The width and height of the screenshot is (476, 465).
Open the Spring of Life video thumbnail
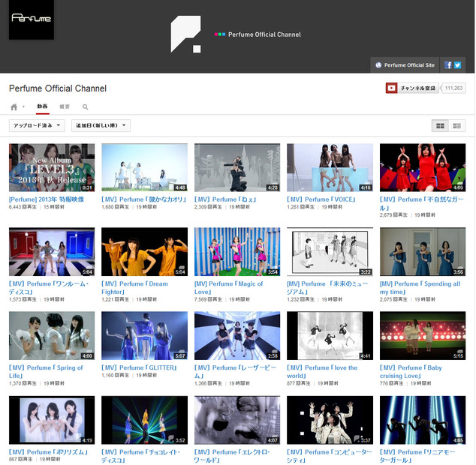tap(52, 335)
